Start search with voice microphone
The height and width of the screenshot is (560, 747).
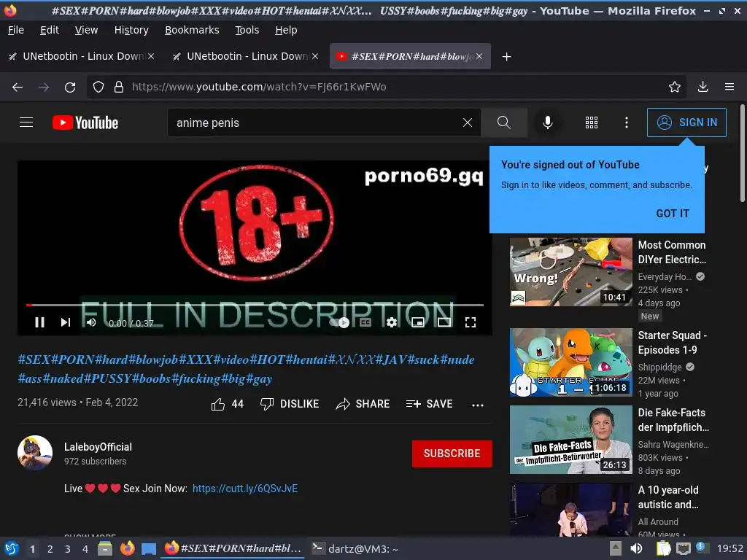[548, 122]
